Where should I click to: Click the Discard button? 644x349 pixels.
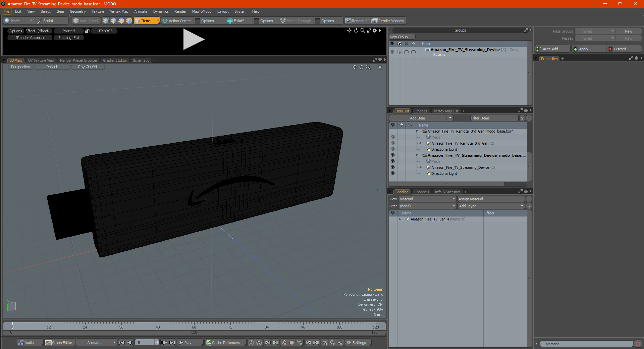click(x=624, y=49)
